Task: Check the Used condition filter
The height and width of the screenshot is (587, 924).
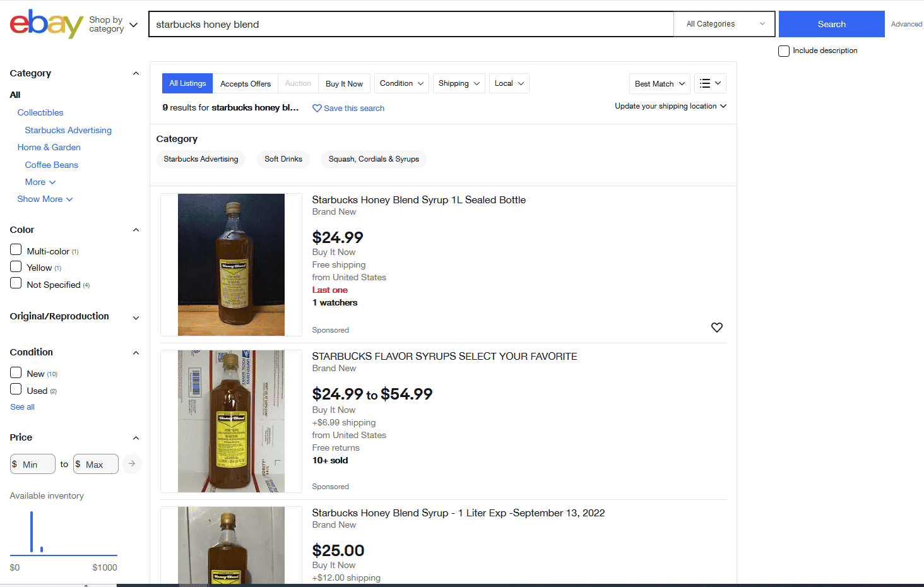Action: tap(16, 389)
